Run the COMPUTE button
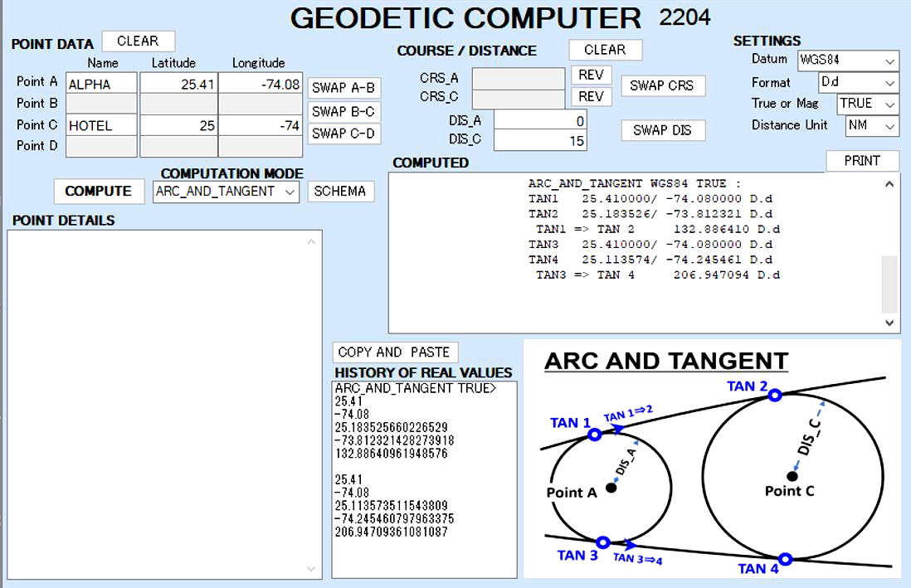Screen dimensions: 911x588 tap(99, 191)
